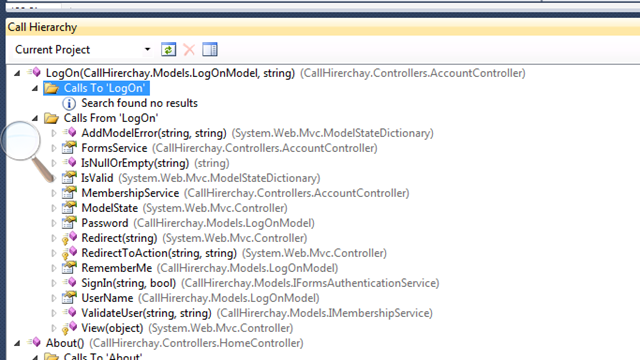
Task: Click the About() method icon
Action: pyautogui.click(x=34, y=342)
